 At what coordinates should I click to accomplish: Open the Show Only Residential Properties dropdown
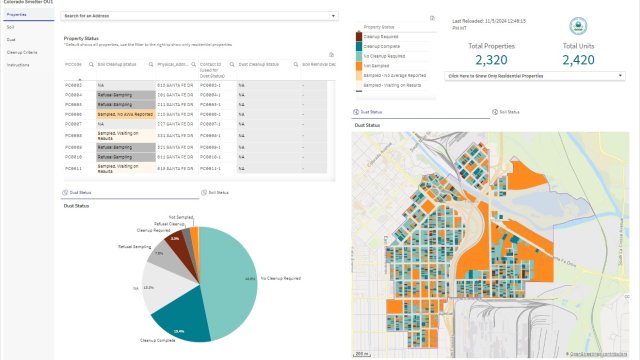click(x=535, y=76)
